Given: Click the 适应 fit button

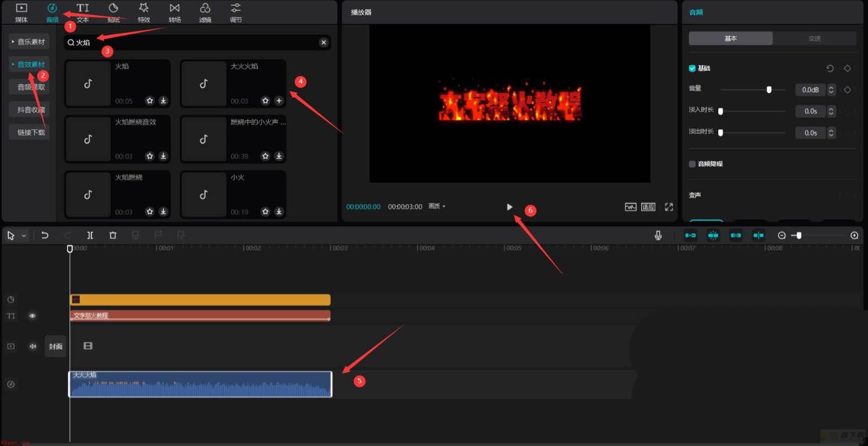Looking at the screenshot, I should click(x=648, y=207).
